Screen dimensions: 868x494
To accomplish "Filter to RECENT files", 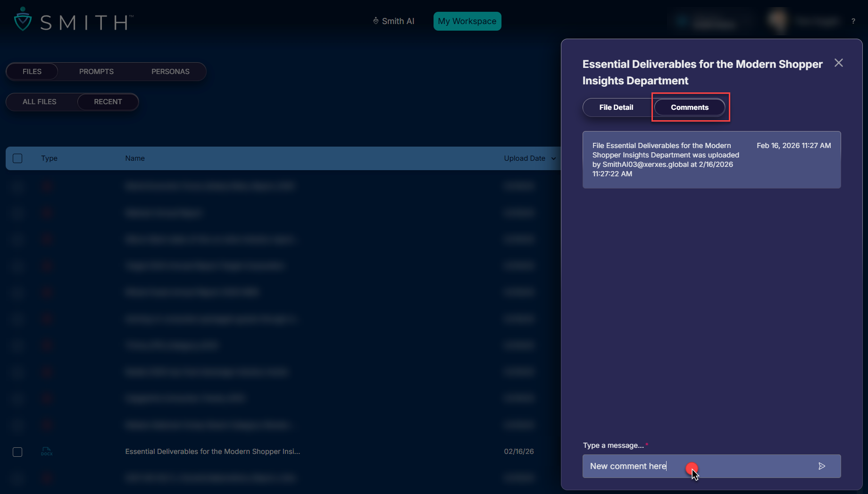I will 108,102.
